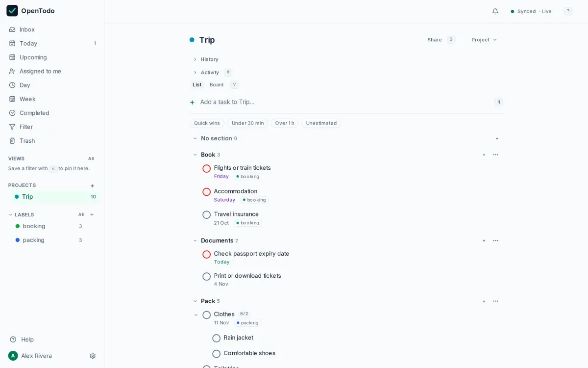Switch to Board view tab
588x368 pixels.
click(x=217, y=85)
